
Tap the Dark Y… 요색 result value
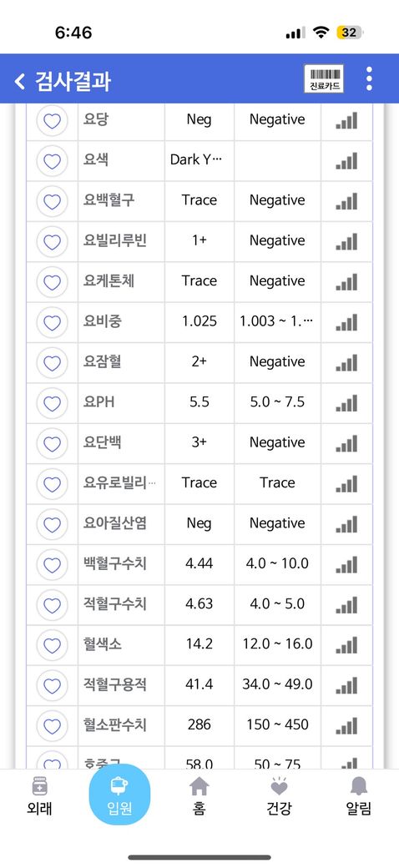coord(196,160)
